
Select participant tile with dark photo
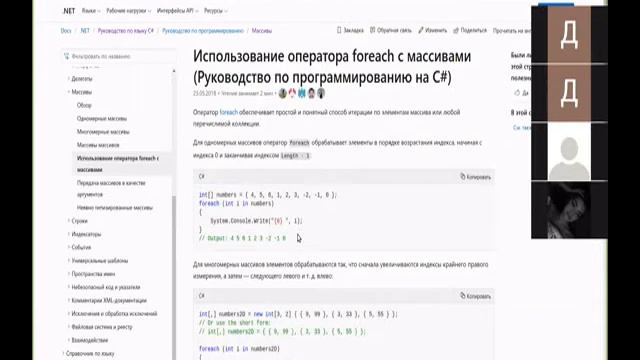(x=569, y=210)
